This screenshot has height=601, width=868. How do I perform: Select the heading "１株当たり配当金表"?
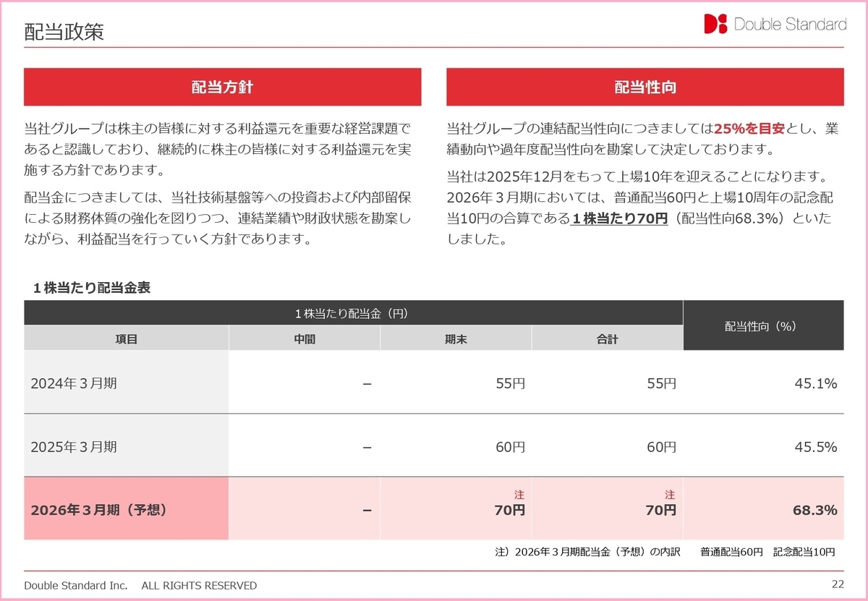(x=90, y=287)
